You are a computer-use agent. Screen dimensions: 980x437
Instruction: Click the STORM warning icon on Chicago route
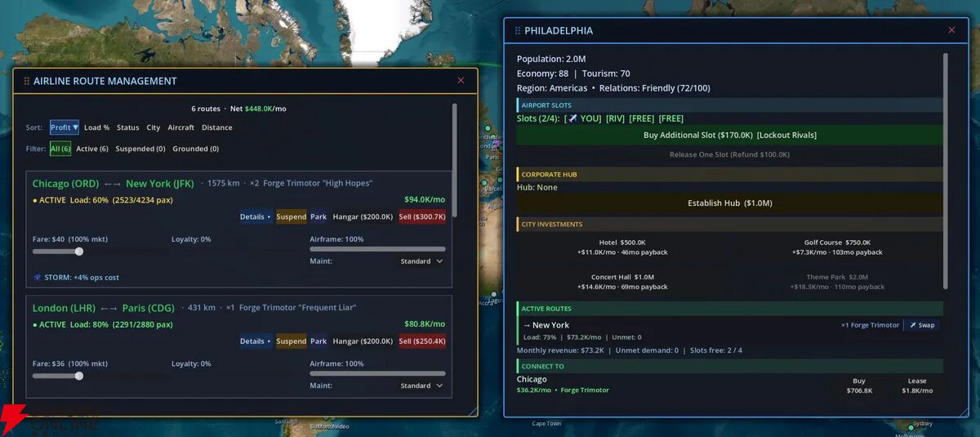(x=38, y=278)
